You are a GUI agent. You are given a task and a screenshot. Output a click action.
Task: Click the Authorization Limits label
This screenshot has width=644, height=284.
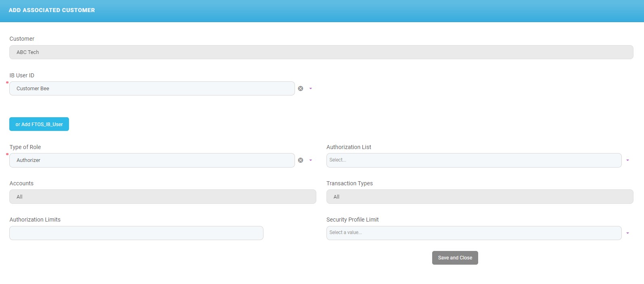(x=35, y=220)
